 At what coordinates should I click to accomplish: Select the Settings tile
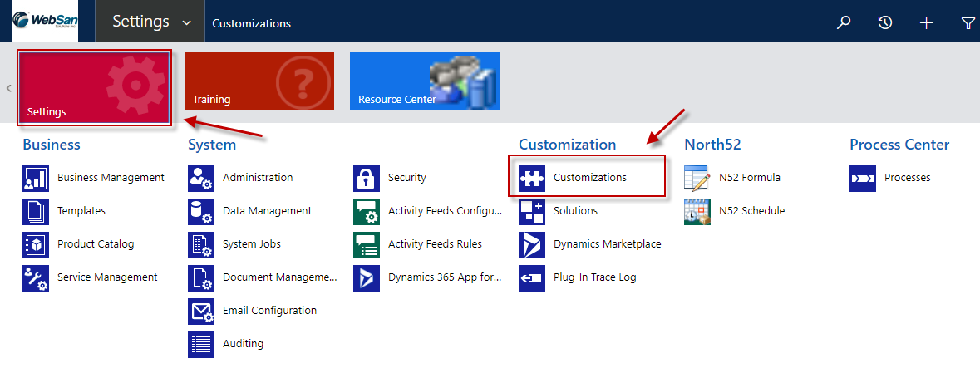(x=95, y=88)
